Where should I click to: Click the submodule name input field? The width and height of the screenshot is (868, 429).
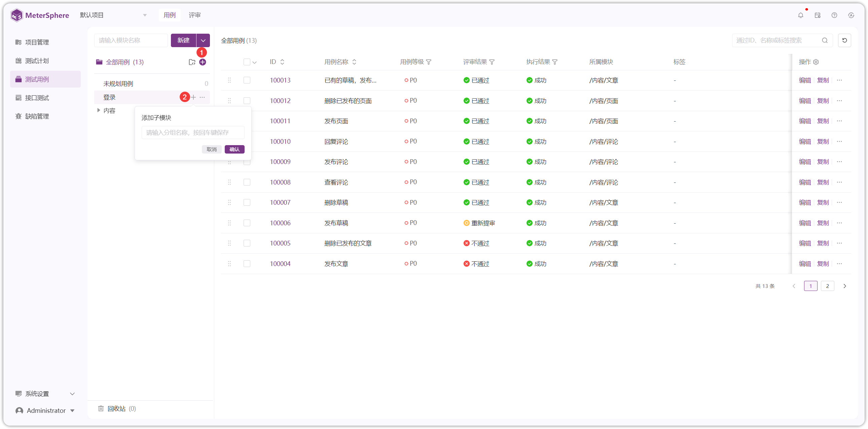[x=193, y=133]
